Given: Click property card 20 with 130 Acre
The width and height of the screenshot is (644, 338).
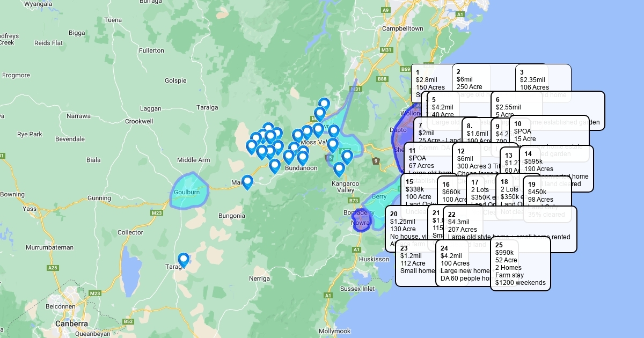Looking at the screenshot, I should pos(407,228).
